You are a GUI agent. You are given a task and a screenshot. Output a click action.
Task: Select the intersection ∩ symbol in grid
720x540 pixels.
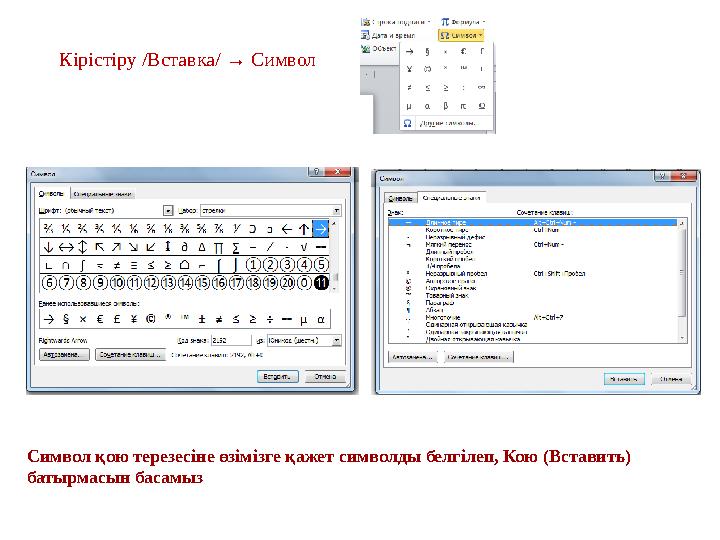[x=66, y=265]
